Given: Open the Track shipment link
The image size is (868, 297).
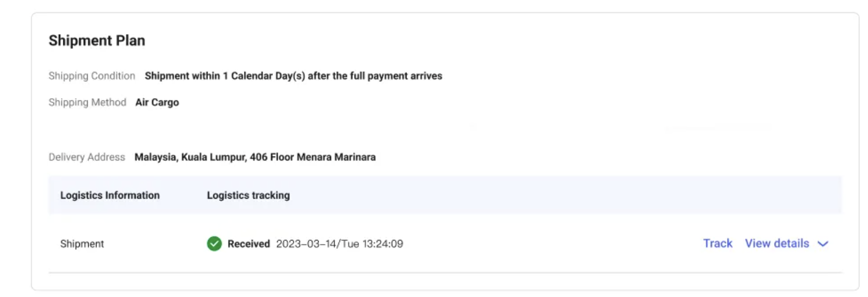Looking at the screenshot, I should [718, 244].
